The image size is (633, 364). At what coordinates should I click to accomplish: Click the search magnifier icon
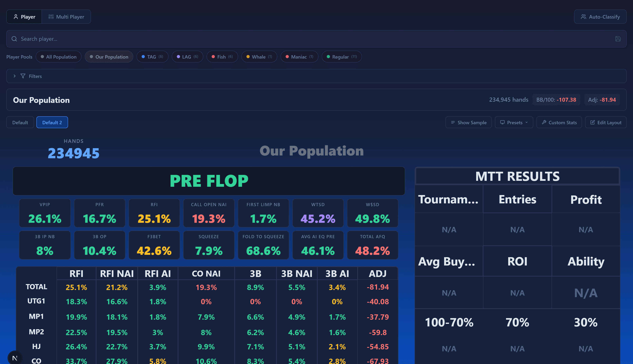(x=14, y=39)
